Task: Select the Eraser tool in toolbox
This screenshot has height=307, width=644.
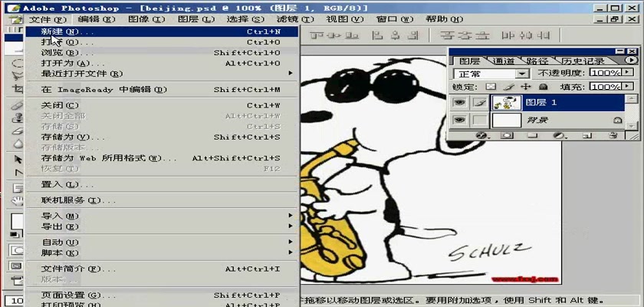Action: pyautogui.click(x=17, y=131)
